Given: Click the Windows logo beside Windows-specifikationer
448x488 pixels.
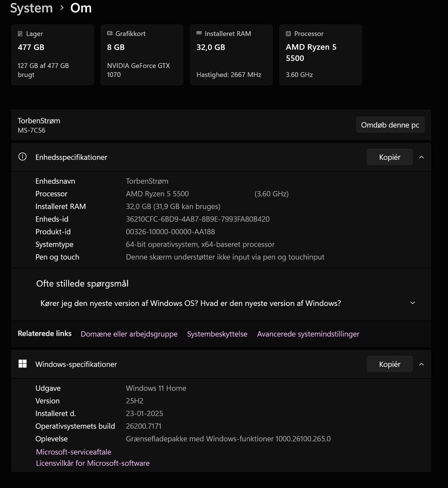Looking at the screenshot, I should coord(22,364).
